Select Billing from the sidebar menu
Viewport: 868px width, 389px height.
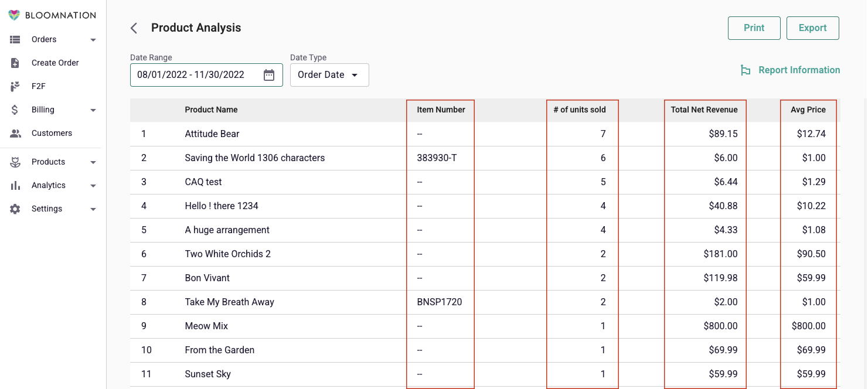(44, 110)
